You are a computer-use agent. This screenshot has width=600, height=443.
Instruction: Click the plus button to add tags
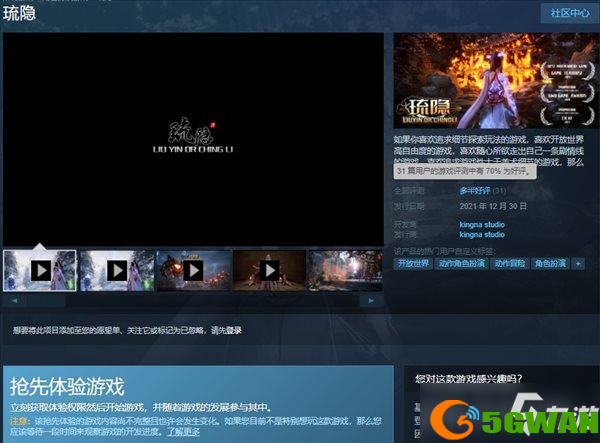point(578,264)
